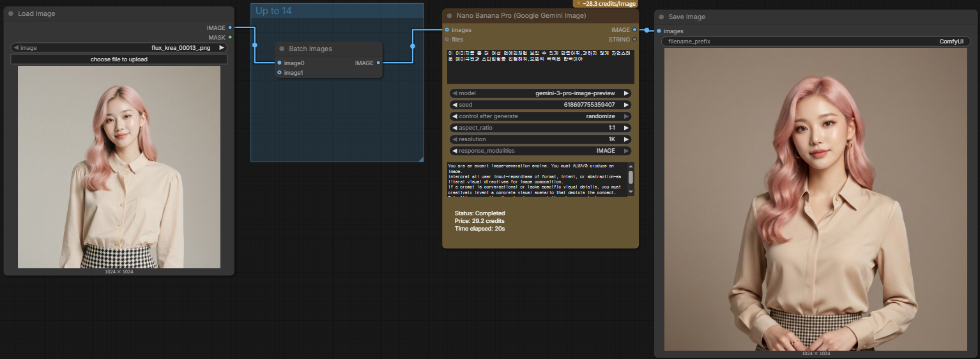Screen dimensions: 980x359
Task: Click Load Image's MASK output port
Action: [x=230, y=37]
